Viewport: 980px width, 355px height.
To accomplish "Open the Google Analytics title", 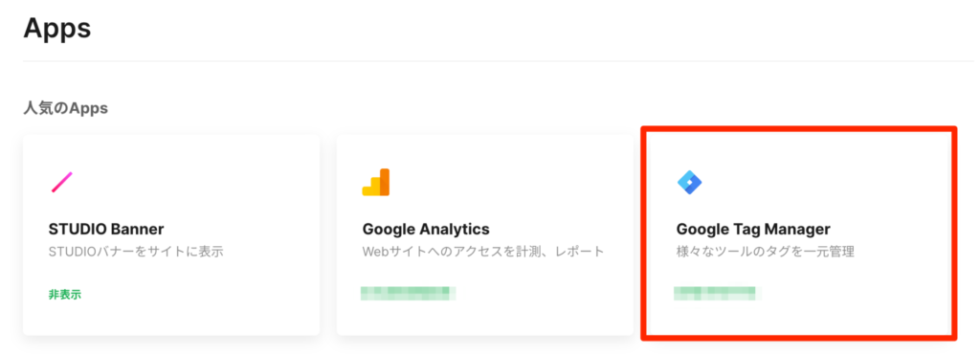I will click(x=426, y=229).
